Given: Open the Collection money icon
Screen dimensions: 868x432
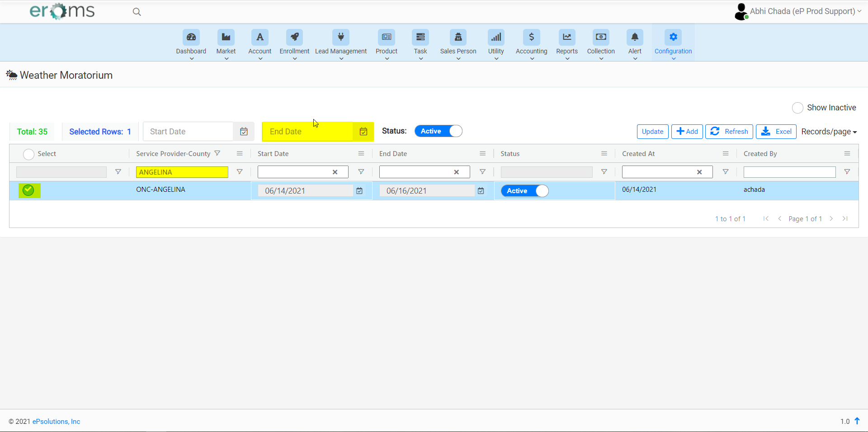Looking at the screenshot, I should (601, 37).
